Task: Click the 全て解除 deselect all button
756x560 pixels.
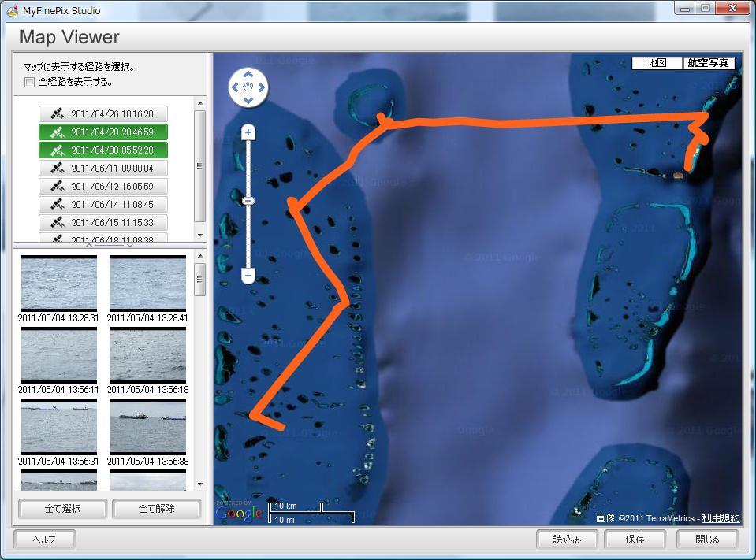Action: click(x=156, y=509)
